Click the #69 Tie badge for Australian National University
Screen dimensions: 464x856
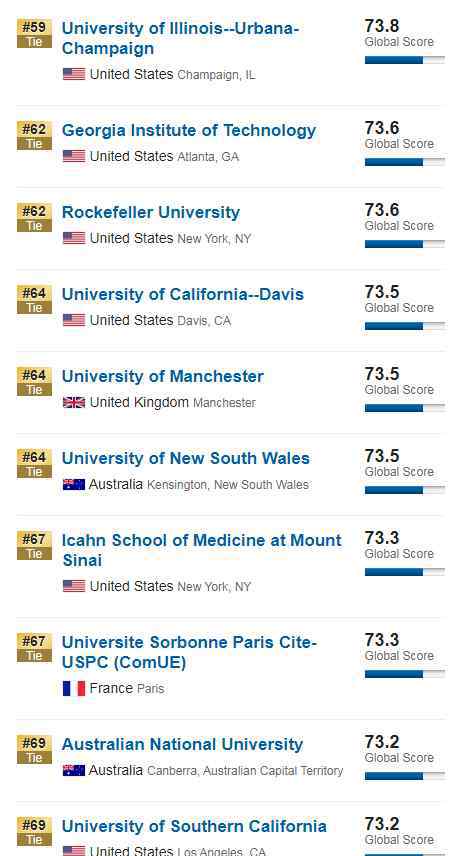(x=34, y=750)
